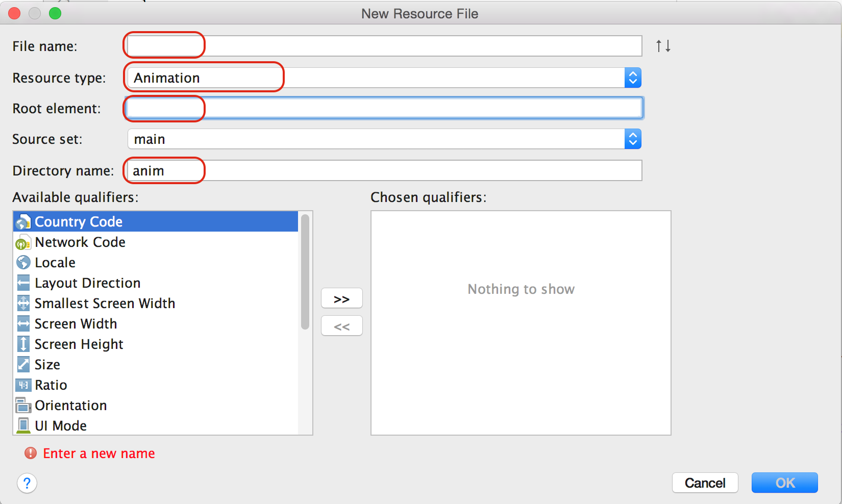Click the Locale globe icon

[x=23, y=262]
